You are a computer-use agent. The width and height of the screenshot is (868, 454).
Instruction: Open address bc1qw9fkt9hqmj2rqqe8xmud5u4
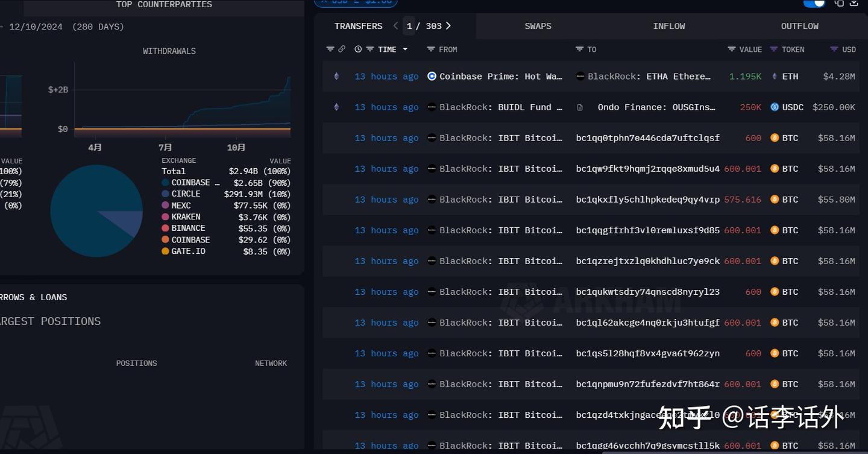point(648,169)
